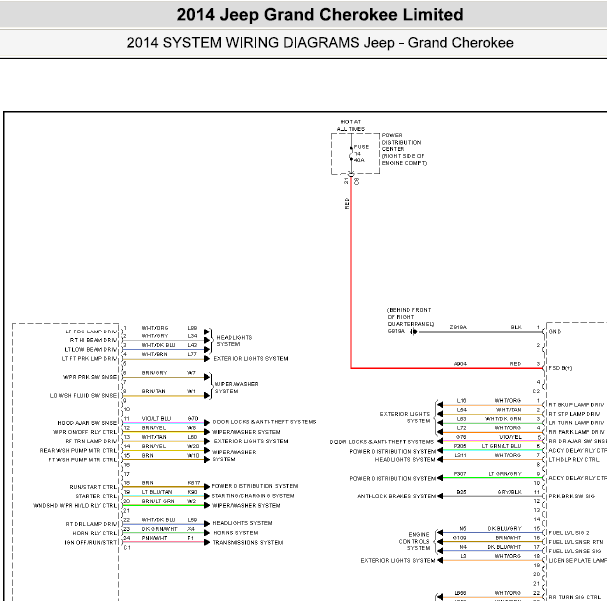Click the "TRANSMISSIONS SYSTEM" reference
Viewport: 607px width, 601px height.
tap(248, 543)
